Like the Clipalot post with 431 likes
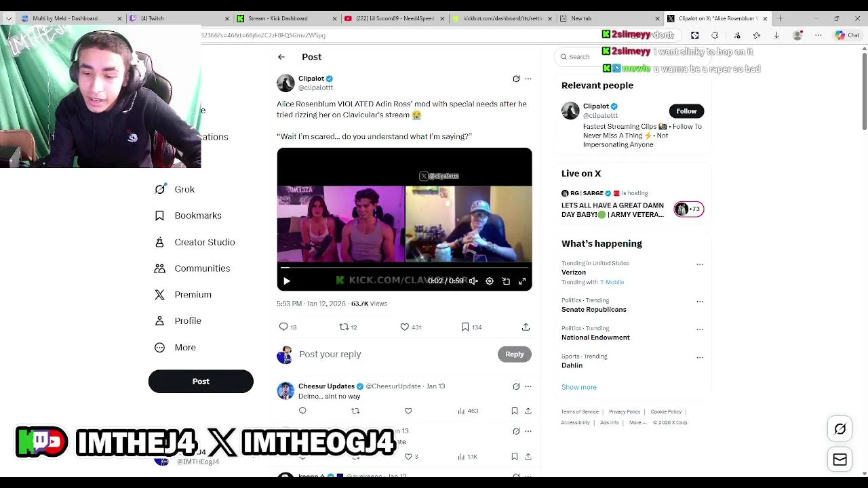868x488 pixels. pos(410,327)
